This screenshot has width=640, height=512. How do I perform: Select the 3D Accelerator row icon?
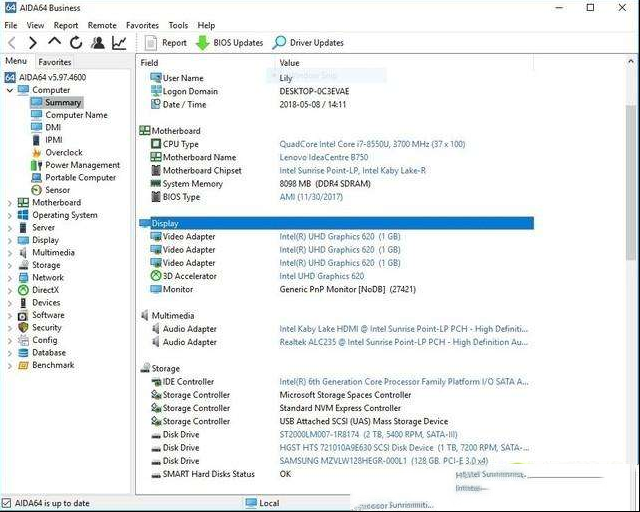pos(156,276)
